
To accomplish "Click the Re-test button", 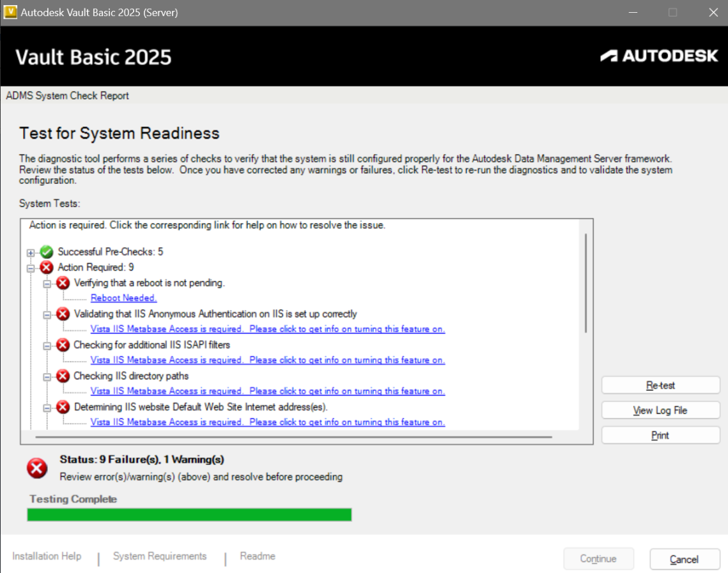I will [660, 385].
